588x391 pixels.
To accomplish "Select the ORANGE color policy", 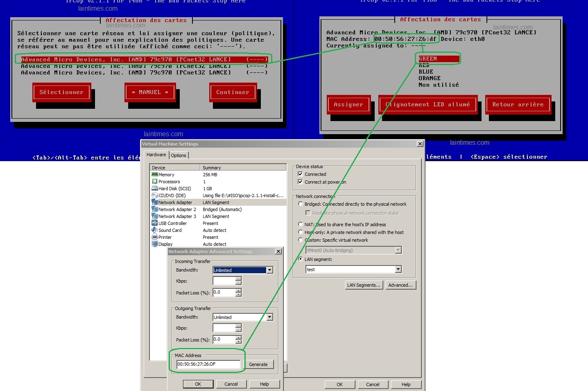I will pyautogui.click(x=430, y=78).
